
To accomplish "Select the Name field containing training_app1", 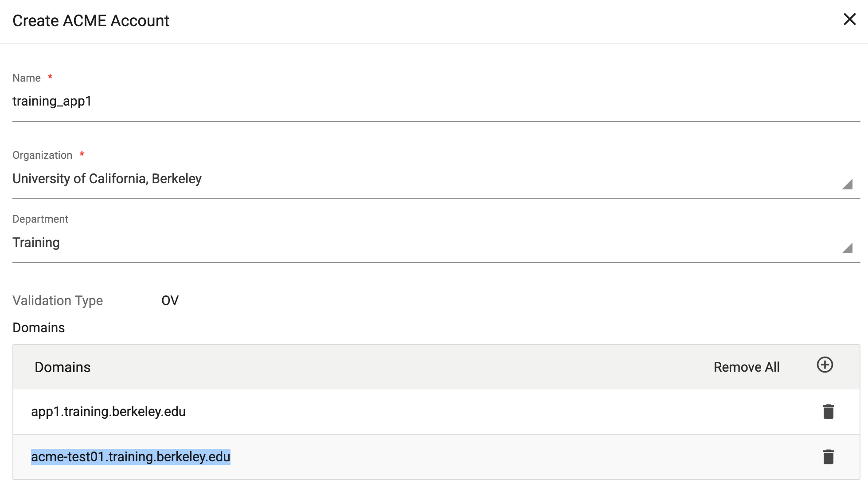I will tap(52, 101).
